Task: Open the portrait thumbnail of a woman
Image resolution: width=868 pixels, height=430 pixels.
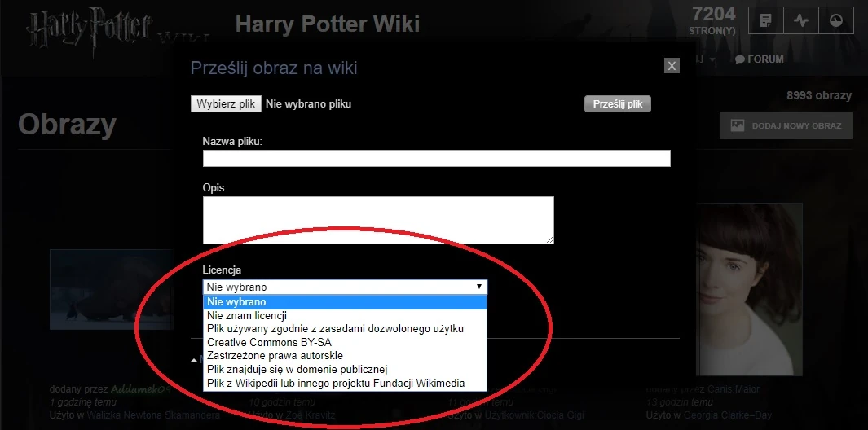Action: [750, 289]
